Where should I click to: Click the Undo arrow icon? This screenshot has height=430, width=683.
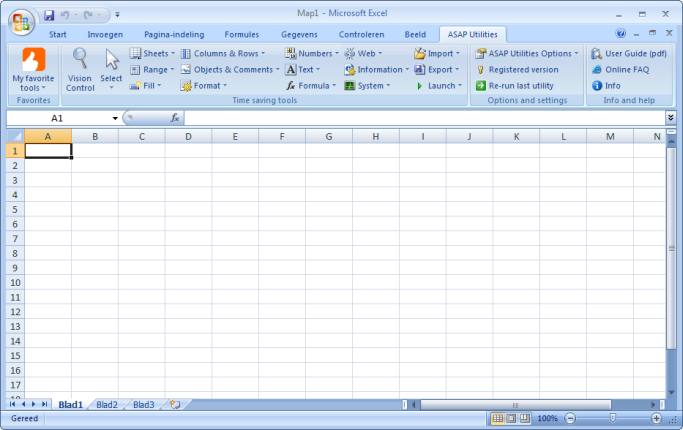(x=65, y=15)
